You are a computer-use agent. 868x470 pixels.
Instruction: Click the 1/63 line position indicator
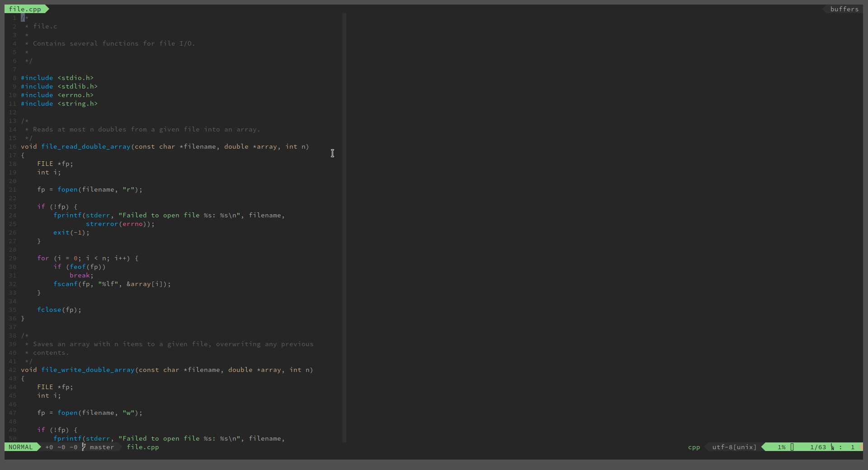click(x=818, y=447)
